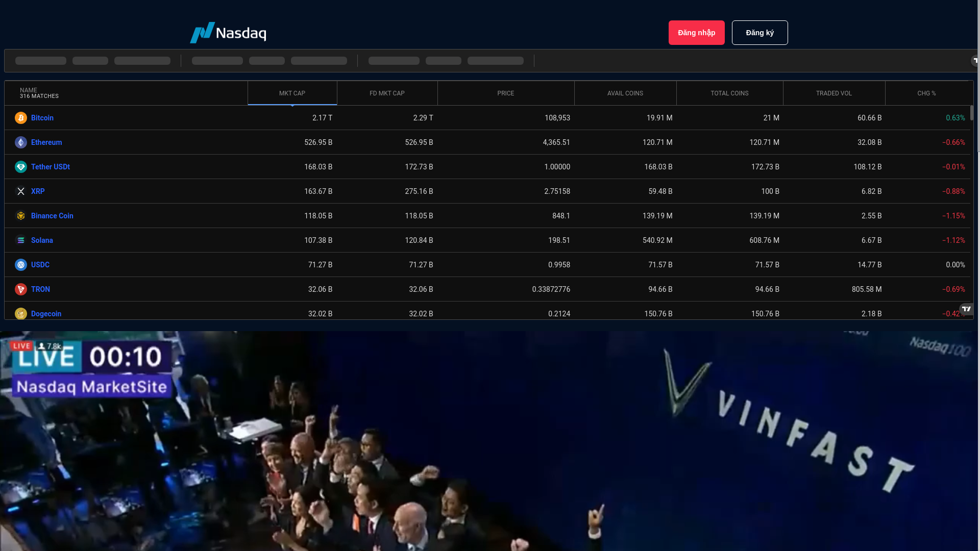Open the Binance Coin link
The width and height of the screenshot is (980, 551).
tap(52, 216)
